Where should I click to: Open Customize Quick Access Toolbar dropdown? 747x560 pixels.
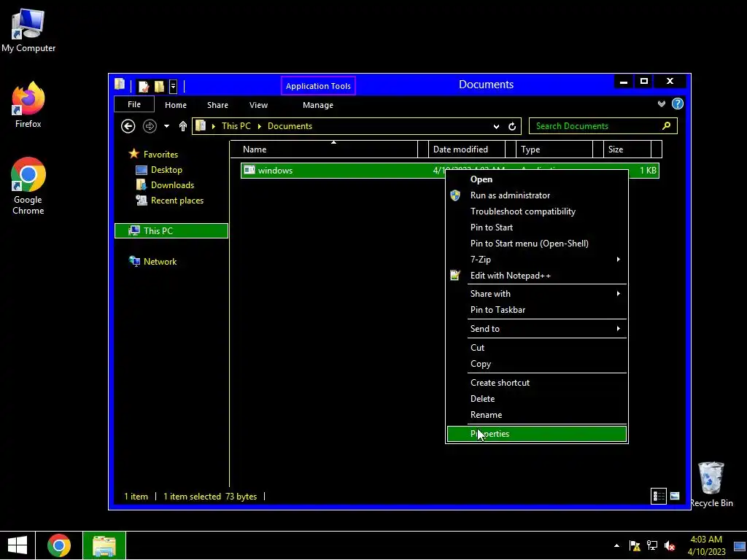(x=174, y=86)
